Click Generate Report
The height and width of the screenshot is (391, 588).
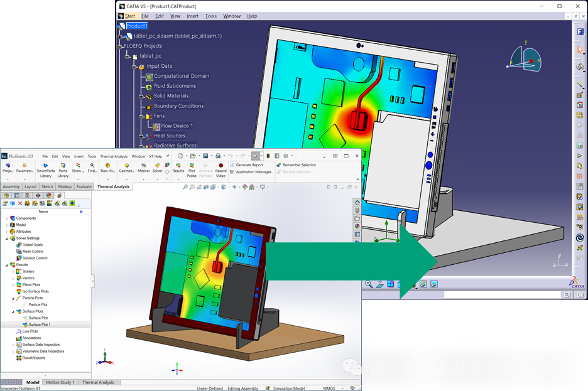click(x=246, y=165)
